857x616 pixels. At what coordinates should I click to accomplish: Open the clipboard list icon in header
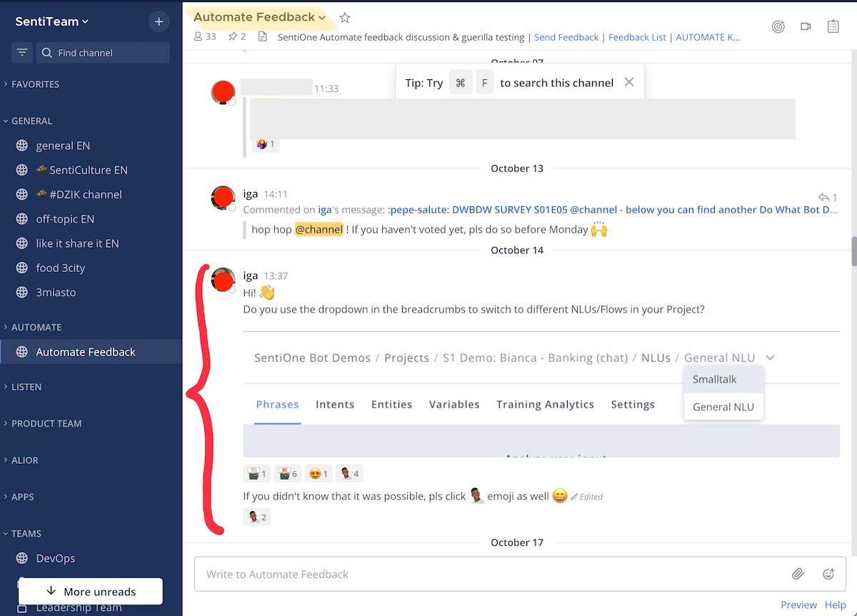[x=833, y=26]
